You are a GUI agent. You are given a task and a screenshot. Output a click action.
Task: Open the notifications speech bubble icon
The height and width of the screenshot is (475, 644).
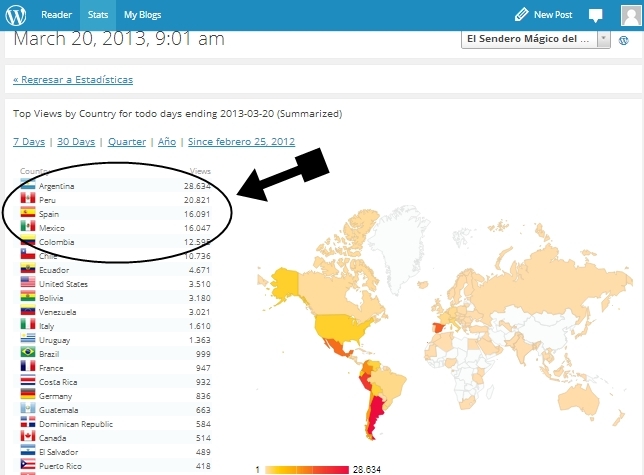click(595, 15)
